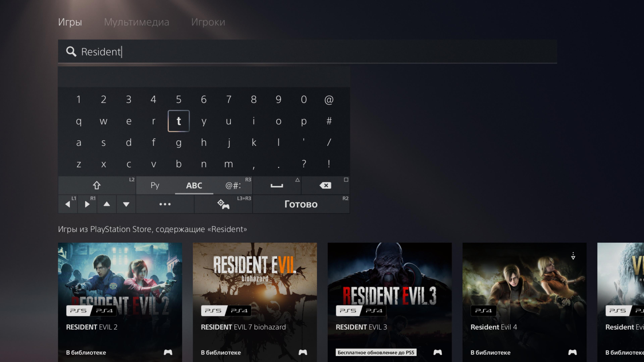The image size is (644, 362).
Task: Click the Готово button
Action: click(301, 204)
